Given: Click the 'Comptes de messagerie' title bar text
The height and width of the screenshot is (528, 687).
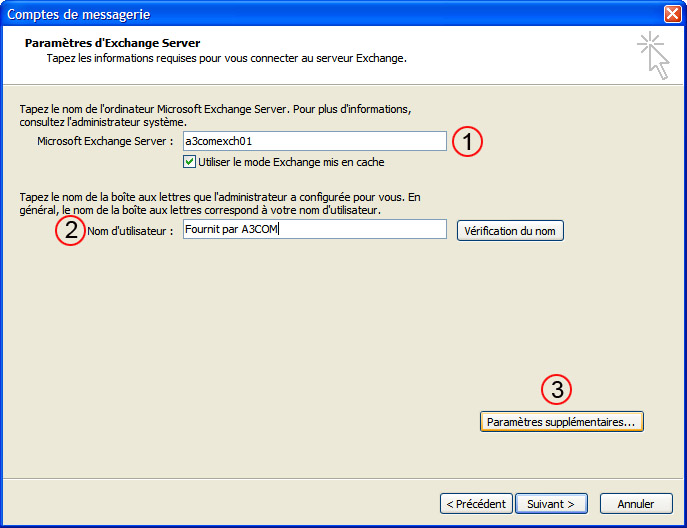Looking at the screenshot, I should (79, 14).
